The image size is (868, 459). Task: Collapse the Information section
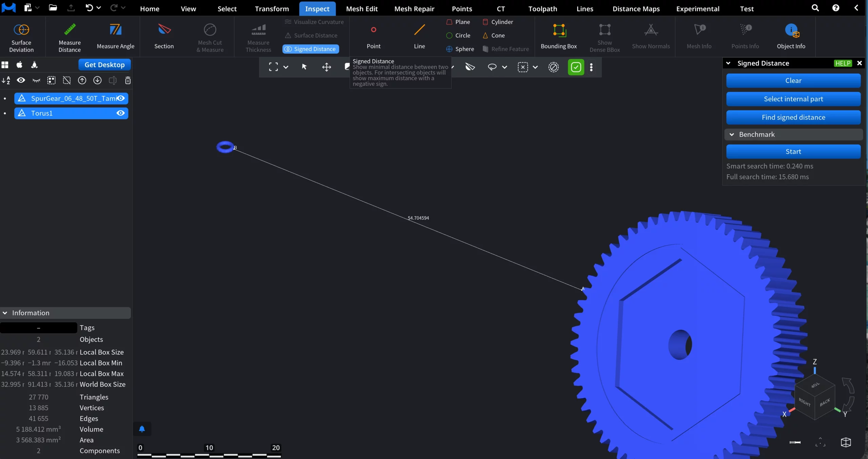[5, 312]
